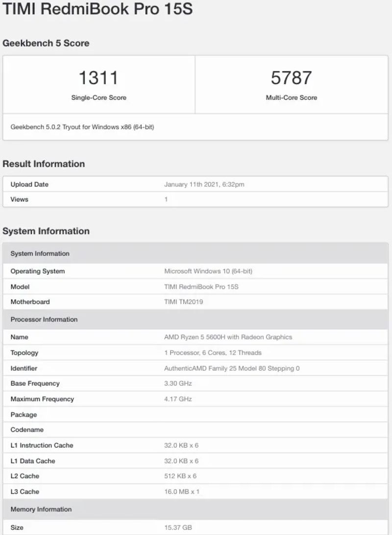392x535 pixels.
Task: Select the L2 Cache value '512 KB x 6'
Action: pos(180,476)
